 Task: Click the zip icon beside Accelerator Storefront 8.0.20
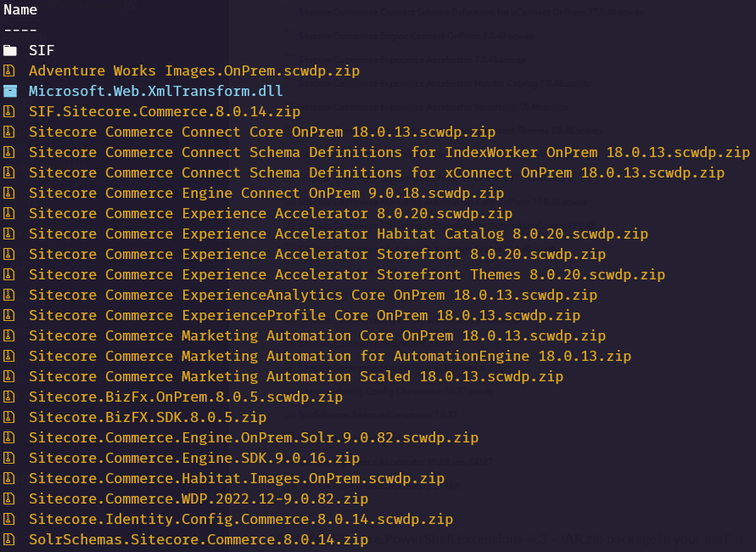tap(8, 254)
